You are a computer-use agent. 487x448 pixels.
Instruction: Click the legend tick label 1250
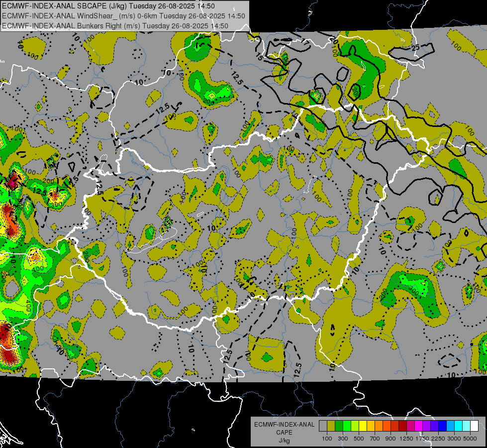[406, 439]
